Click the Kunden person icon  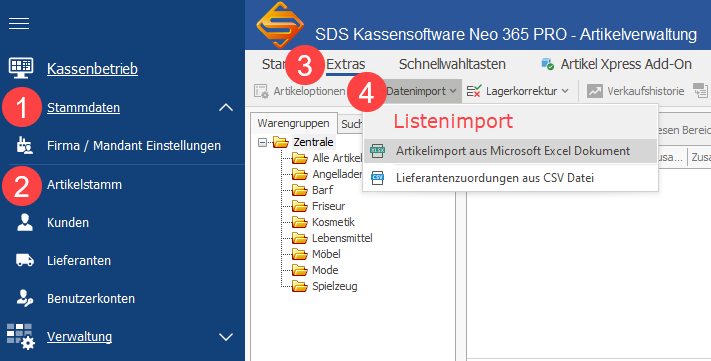tap(24, 222)
